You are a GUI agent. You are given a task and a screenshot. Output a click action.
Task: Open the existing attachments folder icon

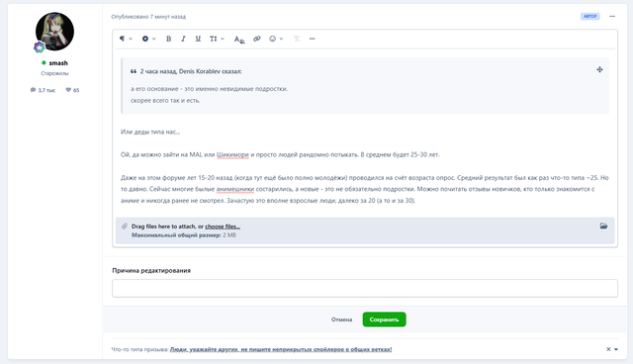[x=603, y=226]
